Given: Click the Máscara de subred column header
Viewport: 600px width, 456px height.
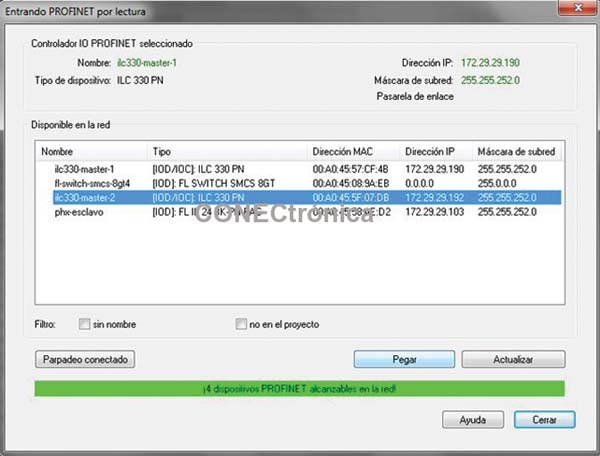Looking at the screenshot, I should tap(516, 150).
